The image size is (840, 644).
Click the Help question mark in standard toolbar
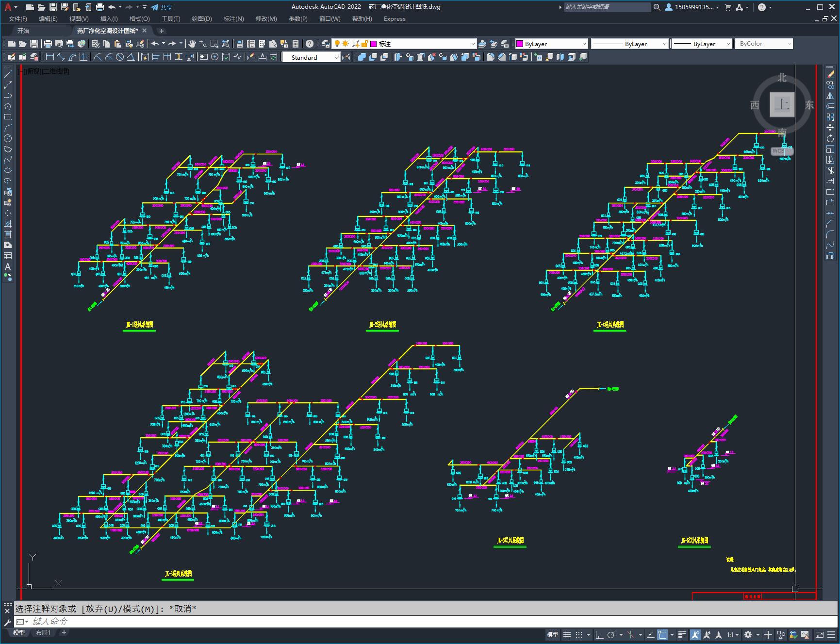[310, 44]
